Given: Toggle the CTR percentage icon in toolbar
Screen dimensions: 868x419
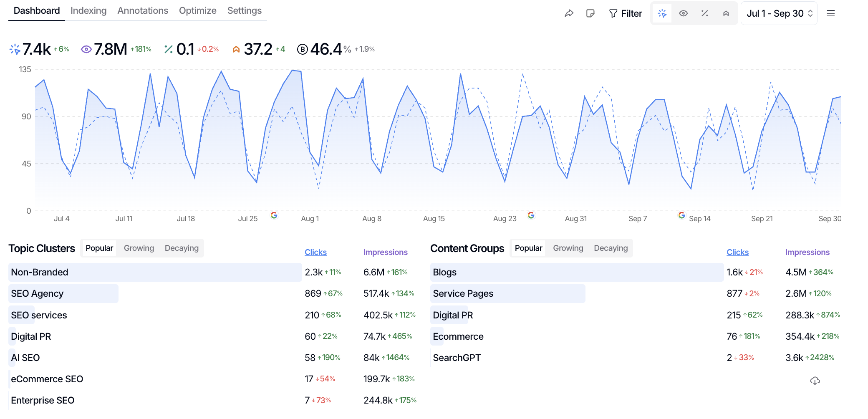Looking at the screenshot, I should coord(705,13).
